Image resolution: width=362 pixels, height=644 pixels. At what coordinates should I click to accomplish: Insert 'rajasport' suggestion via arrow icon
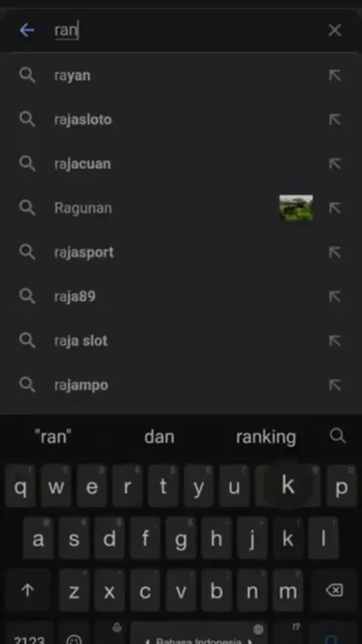click(334, 252)
